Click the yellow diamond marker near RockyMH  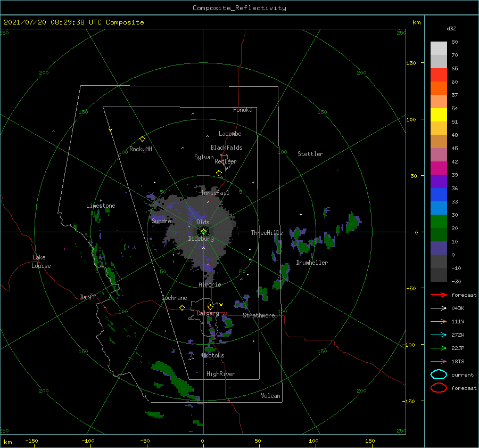[142, 139]
